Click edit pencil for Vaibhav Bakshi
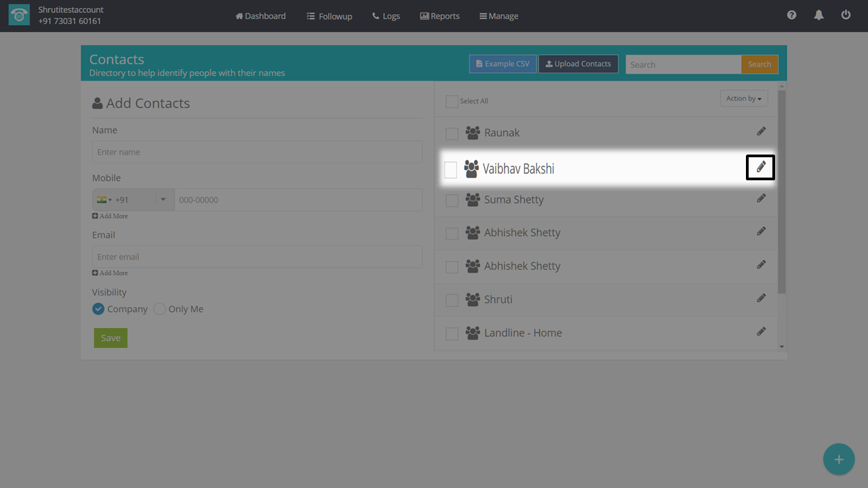Screen dimensions: 868x488 pyautogui.click(x=761, y=167)
